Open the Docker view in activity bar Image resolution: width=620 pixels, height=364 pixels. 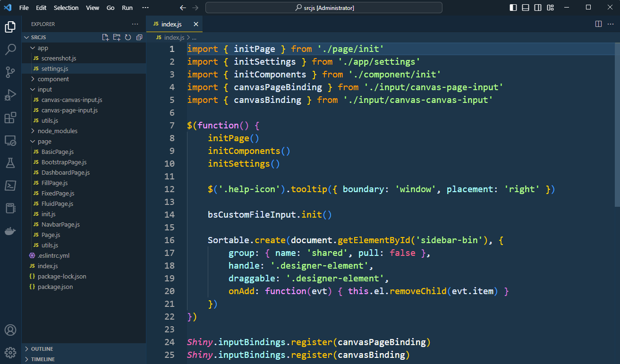10,231
